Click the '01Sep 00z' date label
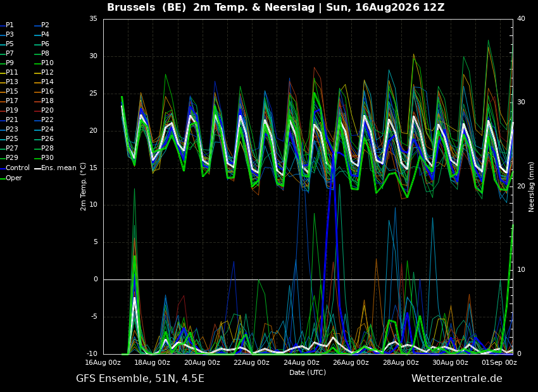This screenshot has height=392, width=538. (499, 362)
